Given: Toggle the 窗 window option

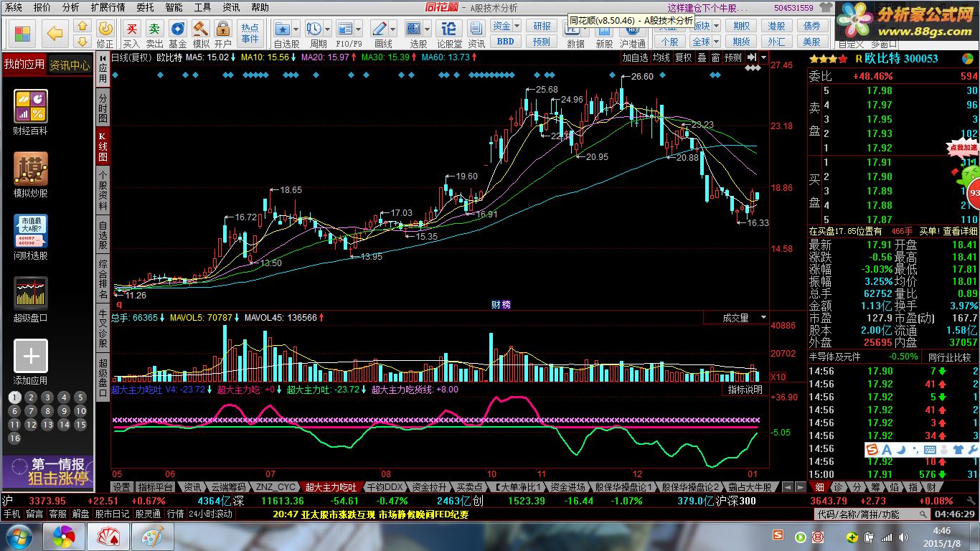Looking at the screenshot, I should [715, 57].
